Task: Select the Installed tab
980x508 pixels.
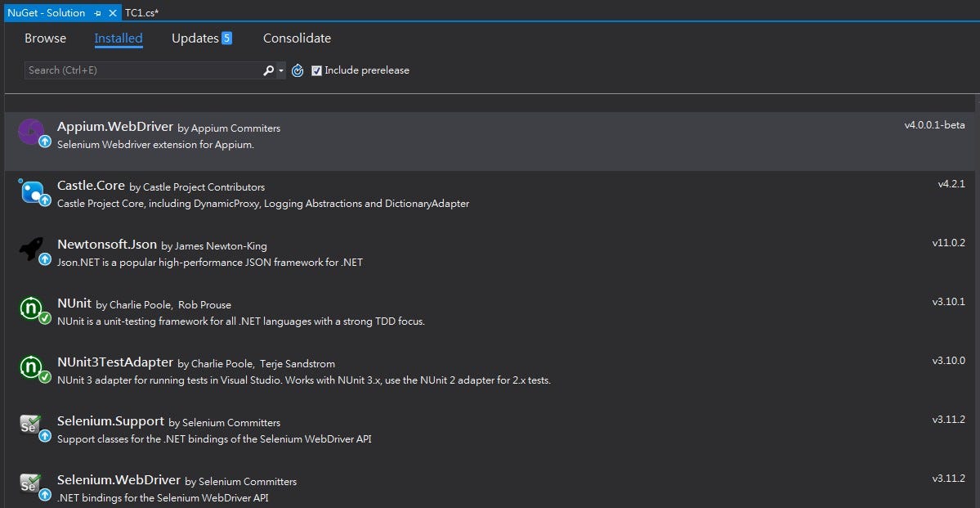Action: pos(118,38)
